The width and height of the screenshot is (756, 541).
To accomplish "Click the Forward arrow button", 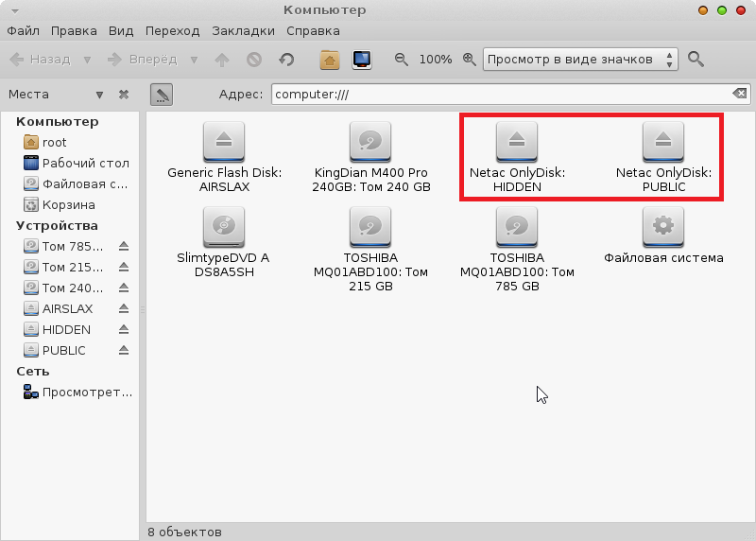I will point(143,60).
